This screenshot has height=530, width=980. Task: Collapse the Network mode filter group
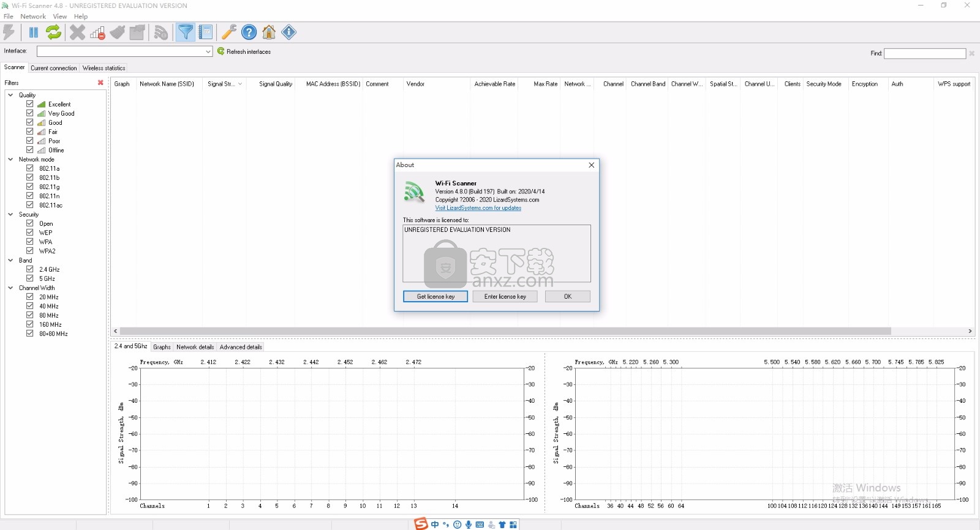pyautogui.click(x=10, y=159)
